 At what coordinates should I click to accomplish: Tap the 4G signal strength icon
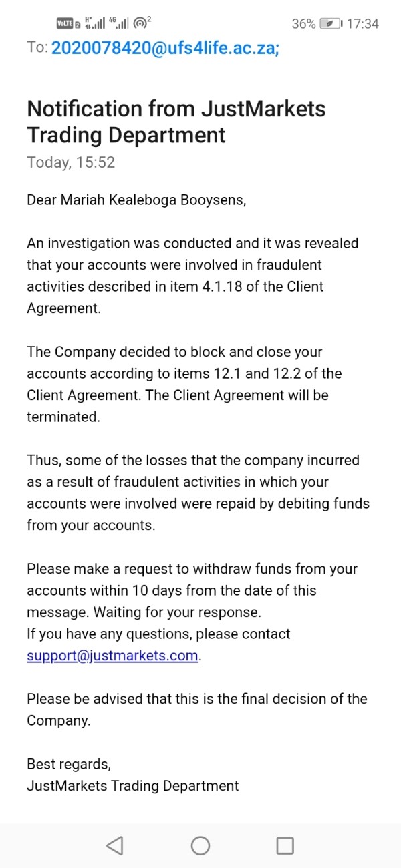(x=118, y=24)
